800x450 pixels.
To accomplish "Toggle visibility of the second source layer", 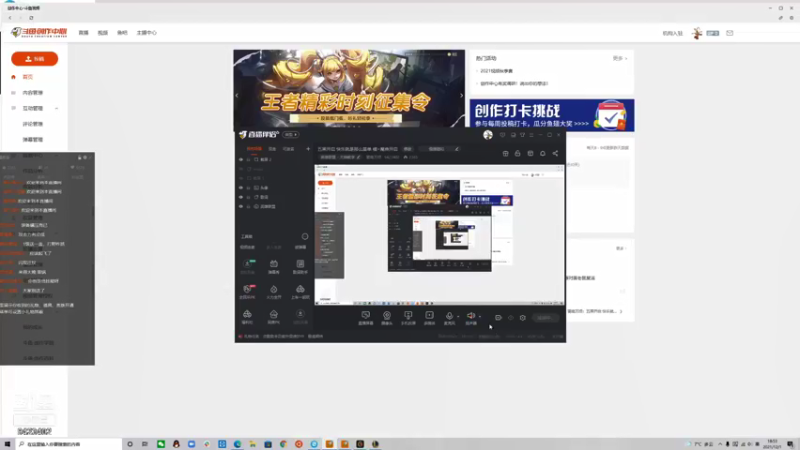I will coord(241,169).
